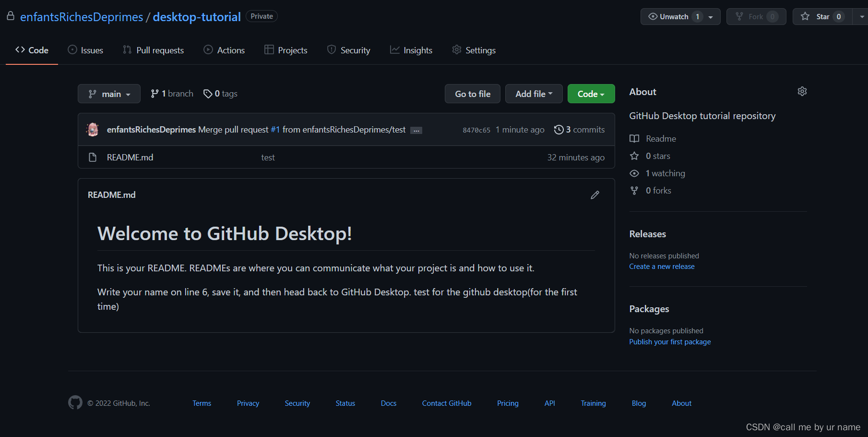
Task: Edit the README using the pencil icon
Action: (x=595, y=195)
